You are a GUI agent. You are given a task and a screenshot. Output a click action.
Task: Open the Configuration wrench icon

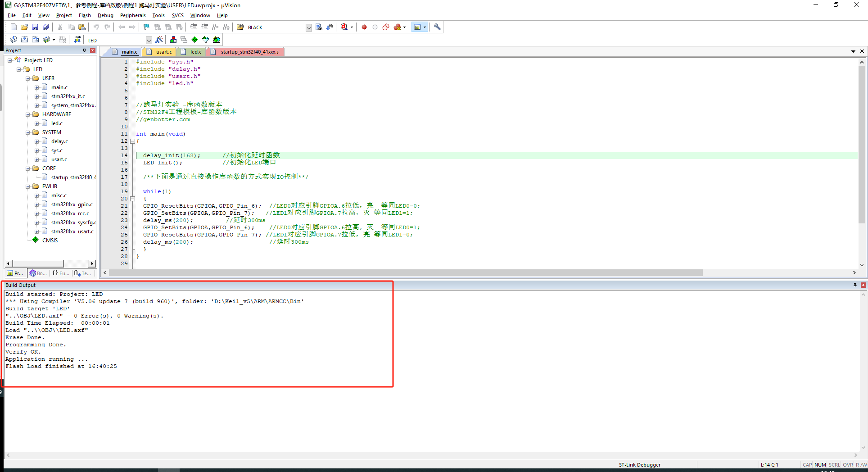click(437, 27)
